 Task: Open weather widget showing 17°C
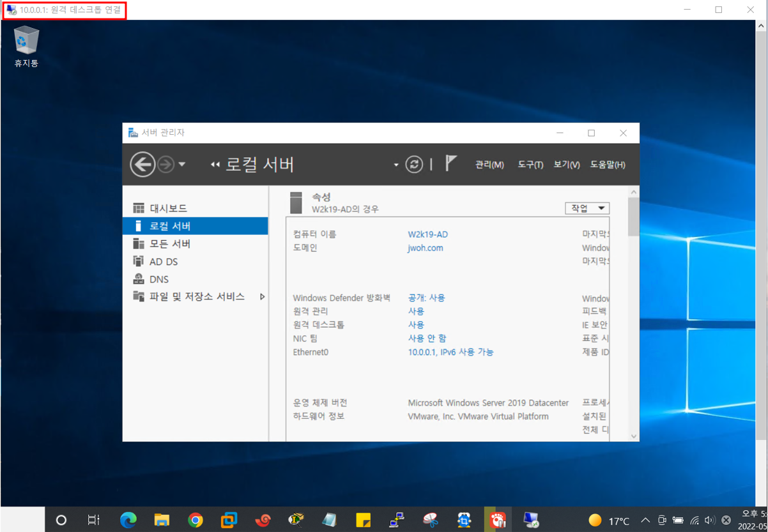[609, 521]
